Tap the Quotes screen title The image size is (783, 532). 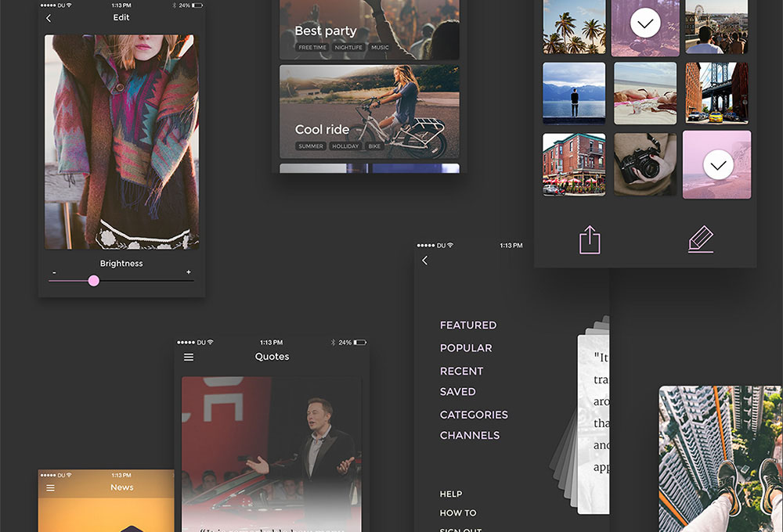(272, 356)
